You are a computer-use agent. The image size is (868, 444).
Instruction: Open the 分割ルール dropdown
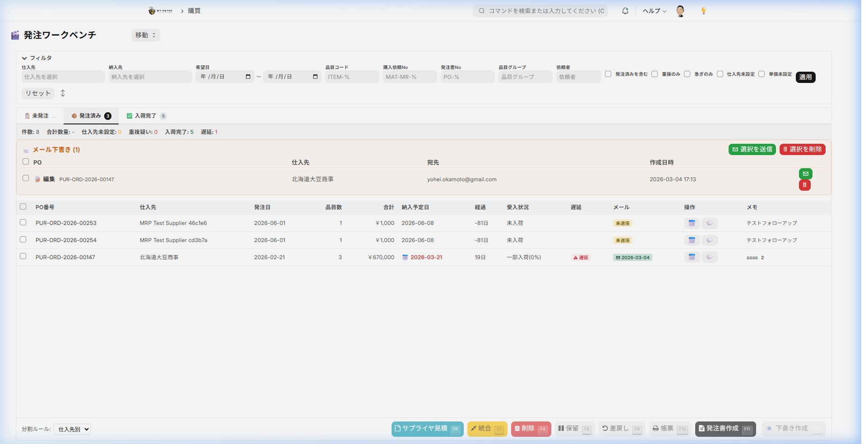[x=72, y=429]
